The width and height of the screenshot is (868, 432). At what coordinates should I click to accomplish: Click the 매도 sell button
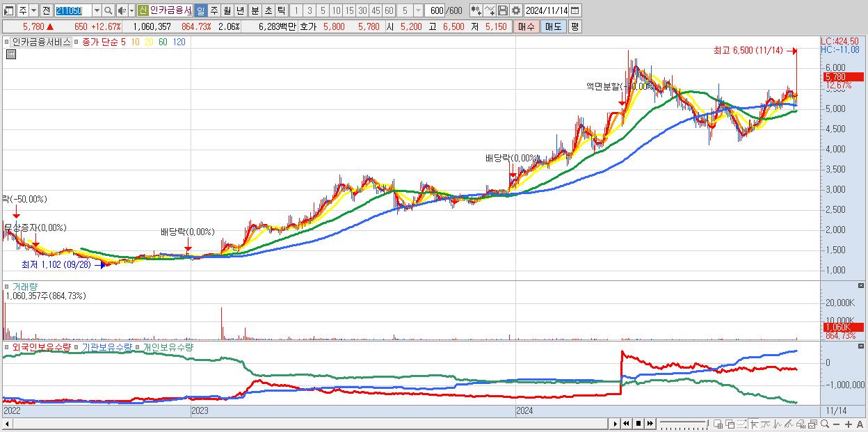(x=553, y=26)
